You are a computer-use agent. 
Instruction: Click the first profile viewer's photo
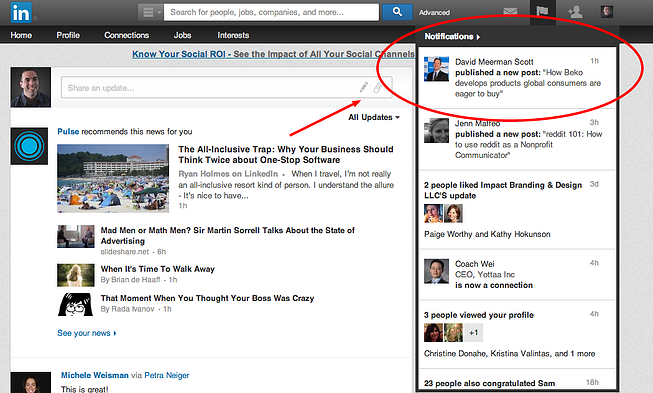click(433, 333)
